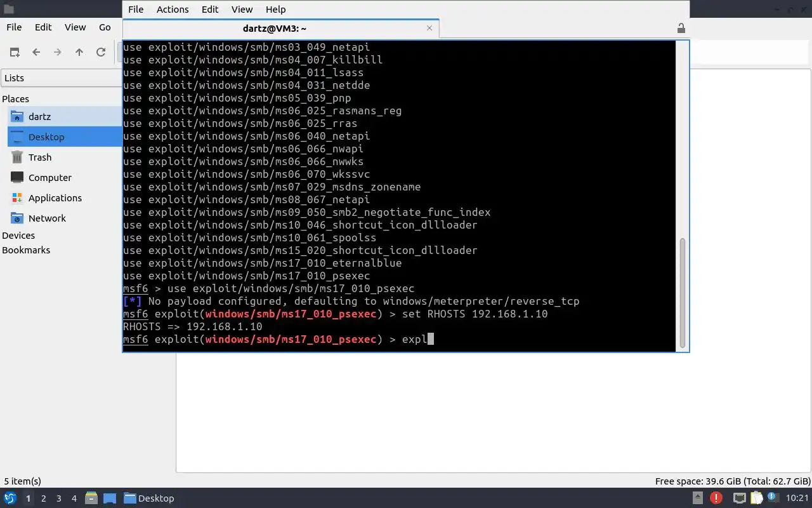Click the terminal prompt line ending 'expl'
This screenshot has height=508, width=812.
pyautogui.click(x=278, y=339)
